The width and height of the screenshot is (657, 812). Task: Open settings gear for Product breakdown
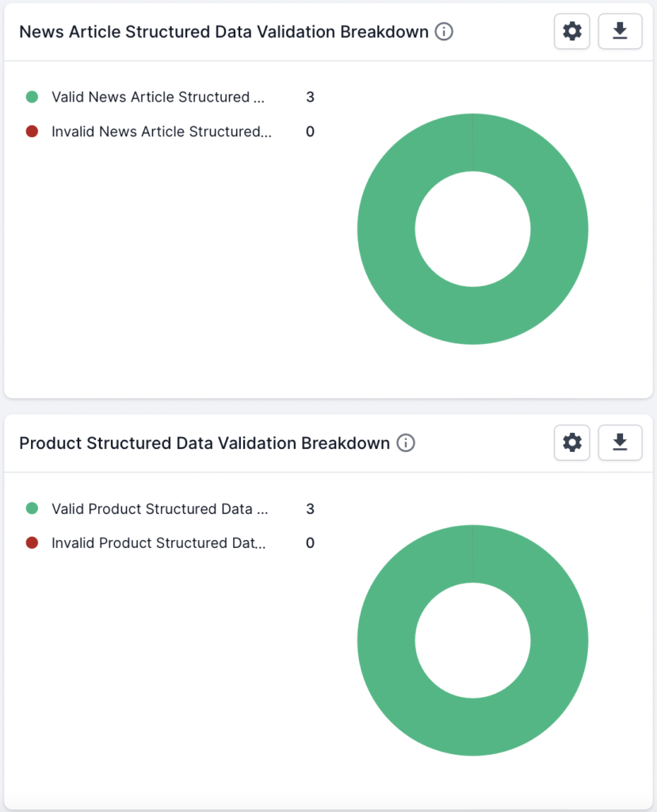571,442
